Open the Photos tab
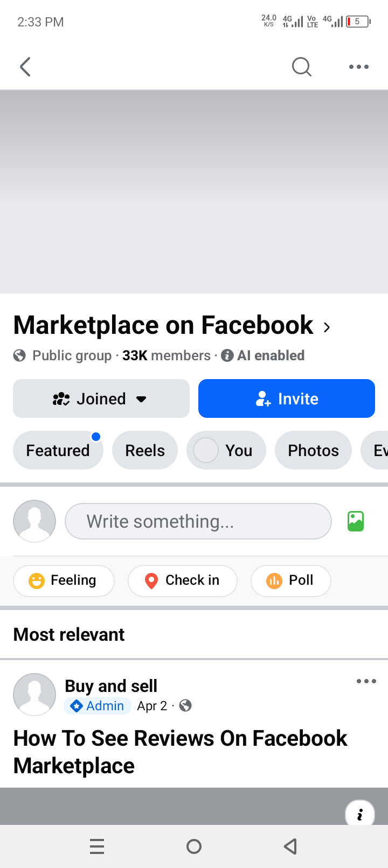Image resolution: width=388 pixels, height=868 pixels. tap(313, 450)
